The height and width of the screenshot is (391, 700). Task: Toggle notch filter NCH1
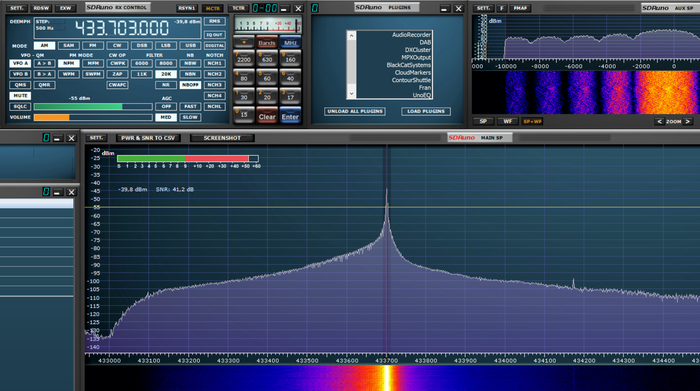(215, 63)
